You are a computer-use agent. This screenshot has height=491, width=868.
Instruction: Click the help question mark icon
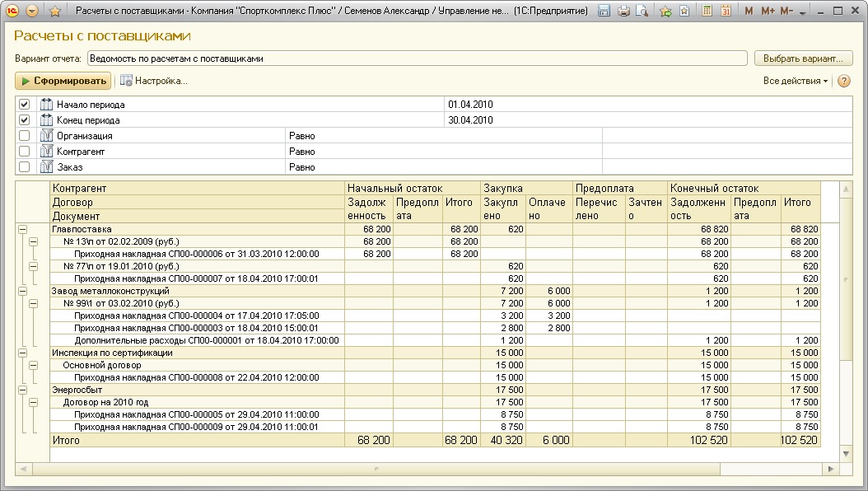point(843,81)
